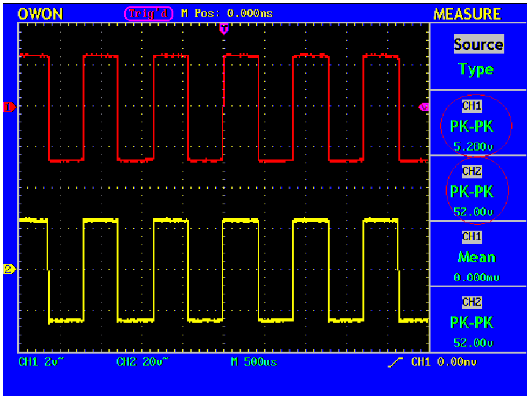Select the Type menu option

pyautogui.click(x=477, y=69)
